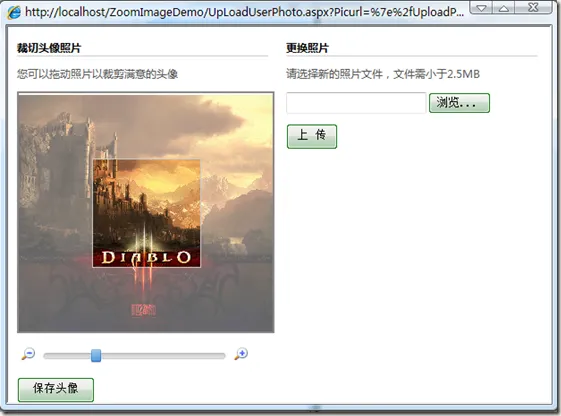Viewport: 561px width, 416px height.
Task: Click the zoom slider handle
Action: coord(96,356)
